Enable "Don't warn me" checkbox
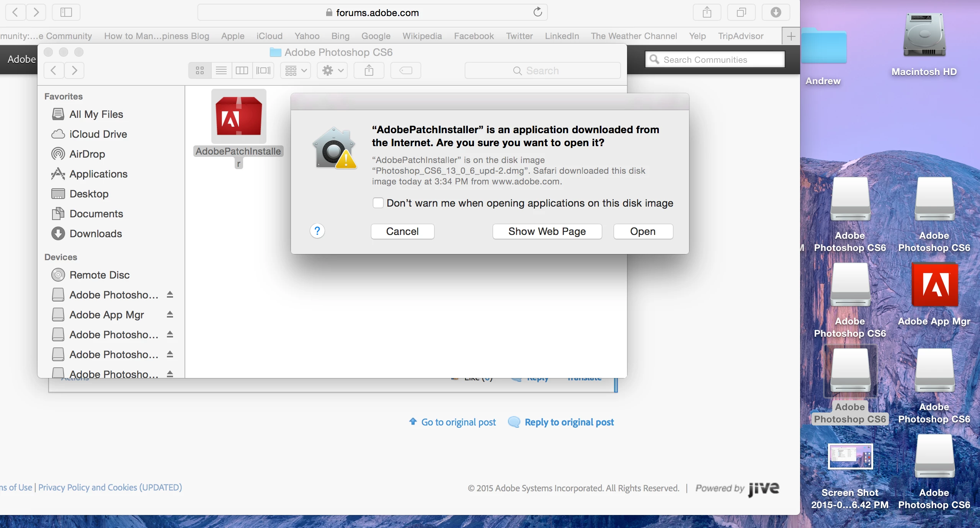This screenshot has width=980, height=528. pos(378,203)
